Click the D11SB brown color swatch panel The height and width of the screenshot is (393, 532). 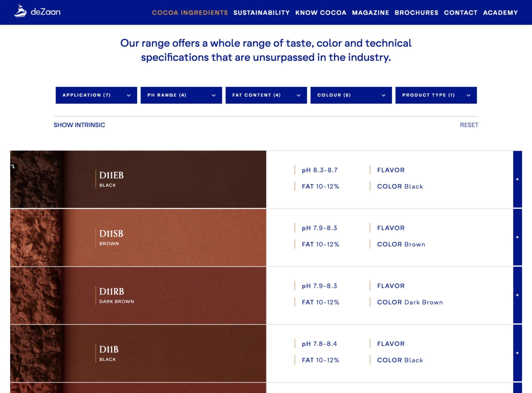click(164, 237)
